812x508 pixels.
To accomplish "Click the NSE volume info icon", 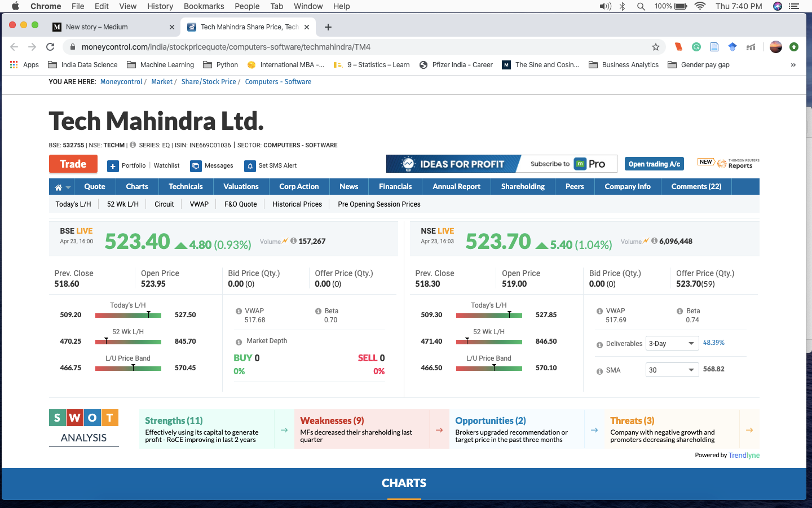I will coord(654,241).
